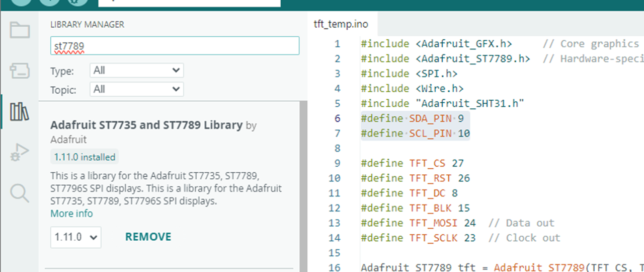The image size is (644, 272).
Task: Click the LIBRARY MANAGER panel heading
Action: click(x=87, y=24)
